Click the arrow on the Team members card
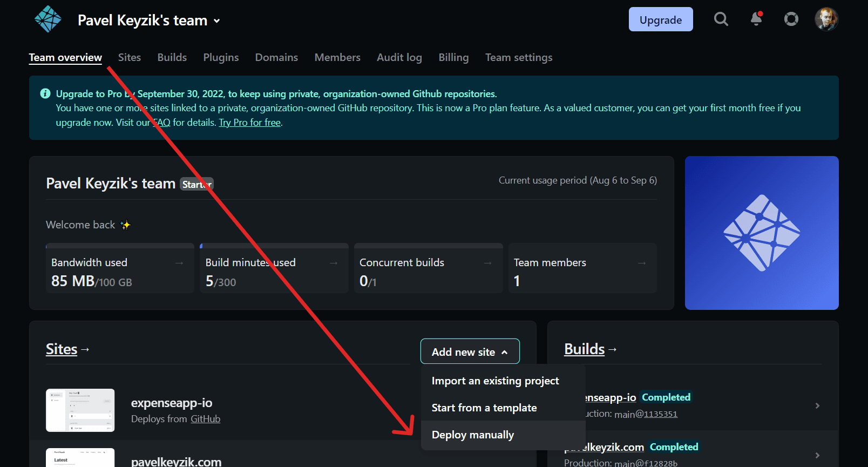The width and height of the screenshot is (868, 467). (642, 263)
